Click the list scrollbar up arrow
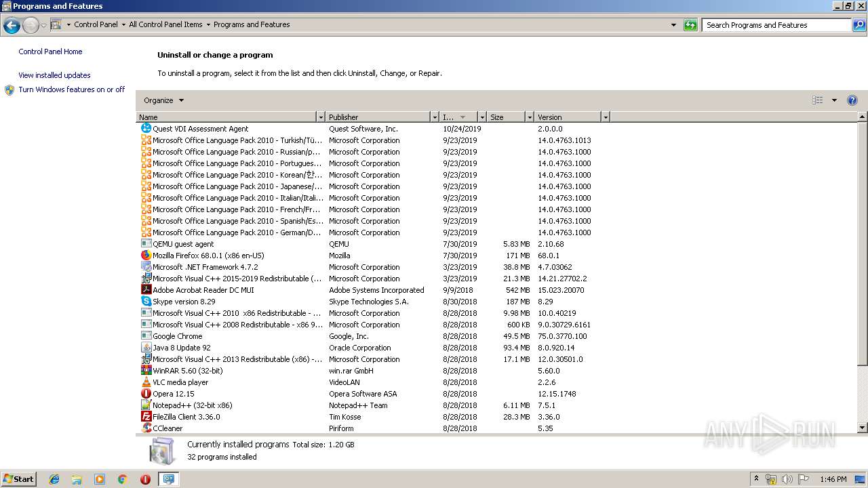 pos(863,117)
